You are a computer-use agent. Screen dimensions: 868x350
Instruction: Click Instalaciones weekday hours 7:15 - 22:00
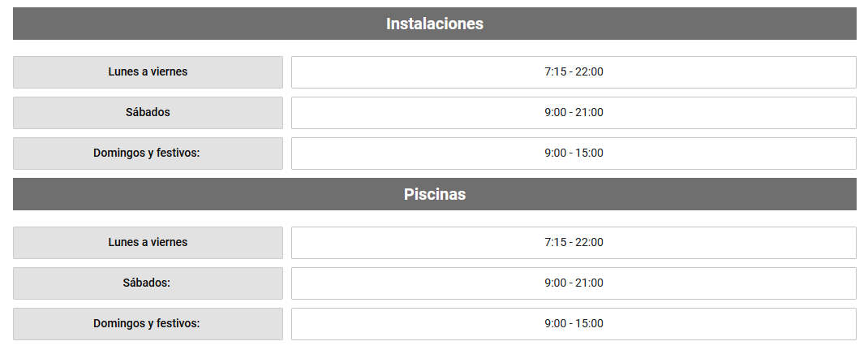tap(574, 72)
